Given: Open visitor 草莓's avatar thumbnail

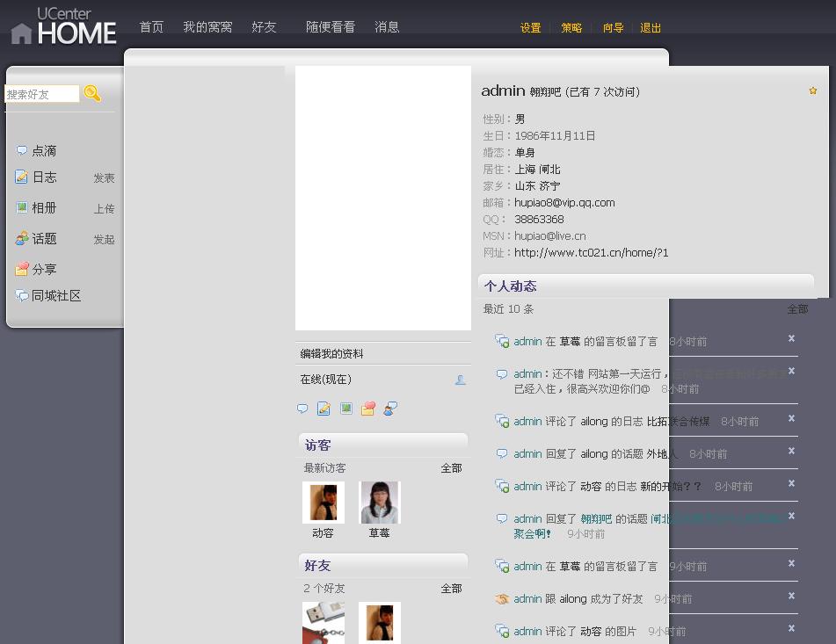Looking at the screenshot, I should 380,503.
